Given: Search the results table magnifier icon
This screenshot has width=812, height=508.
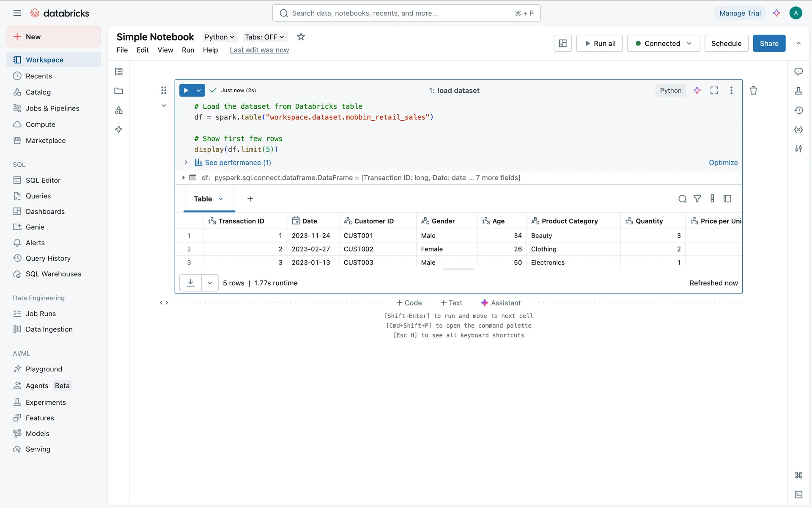Looking at the screenshot, I should [x=682, y=199].
